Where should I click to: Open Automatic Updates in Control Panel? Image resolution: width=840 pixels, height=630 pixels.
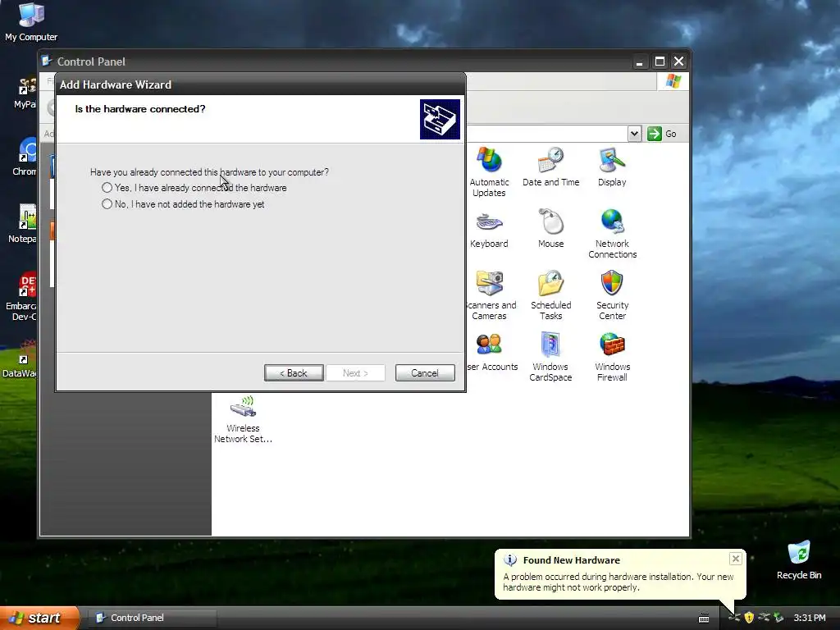pos(489,172)
